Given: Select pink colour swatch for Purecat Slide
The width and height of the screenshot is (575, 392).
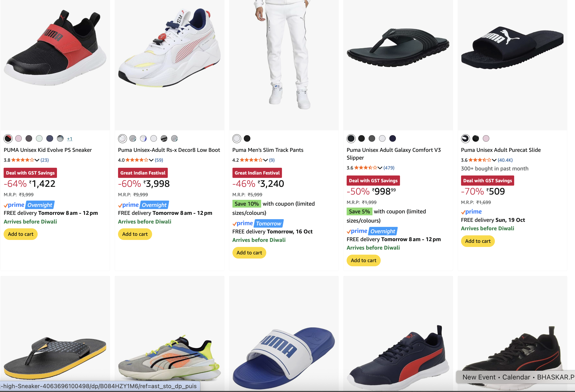Looking at the screenshot, I should (486, 139).
